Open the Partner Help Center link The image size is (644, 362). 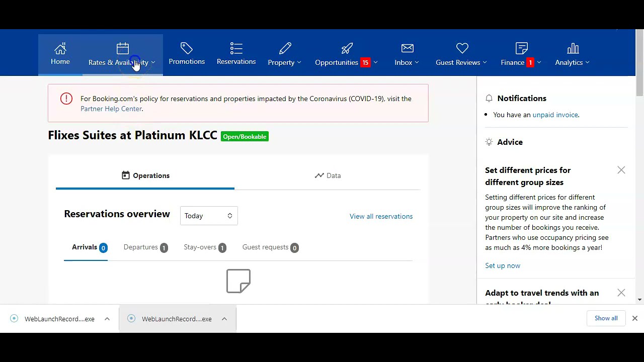click(111, 109)
